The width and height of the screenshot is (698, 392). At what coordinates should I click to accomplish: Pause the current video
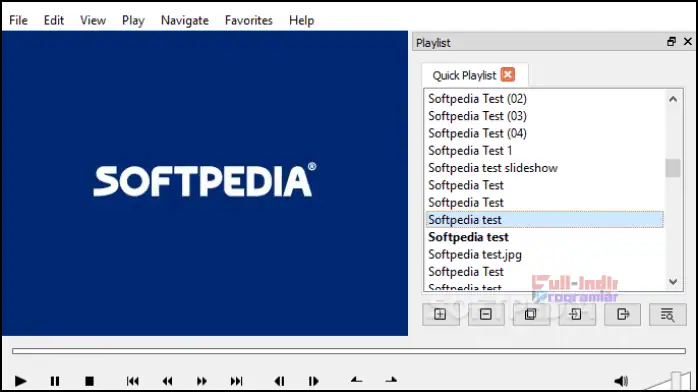click(55, 381)
